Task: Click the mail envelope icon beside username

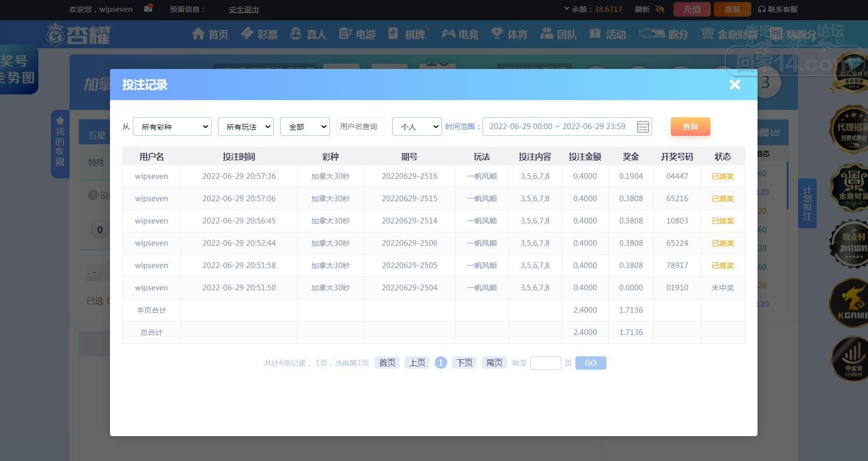Action: [x=148, y=8]
